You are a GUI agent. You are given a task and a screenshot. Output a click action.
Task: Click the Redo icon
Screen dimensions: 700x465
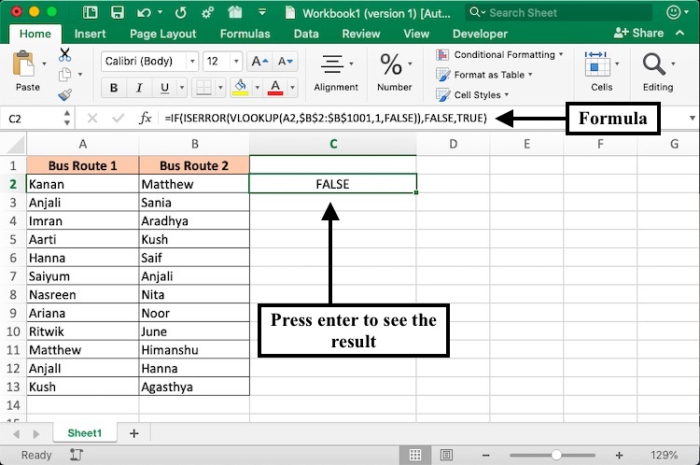(x=181, y=12)
